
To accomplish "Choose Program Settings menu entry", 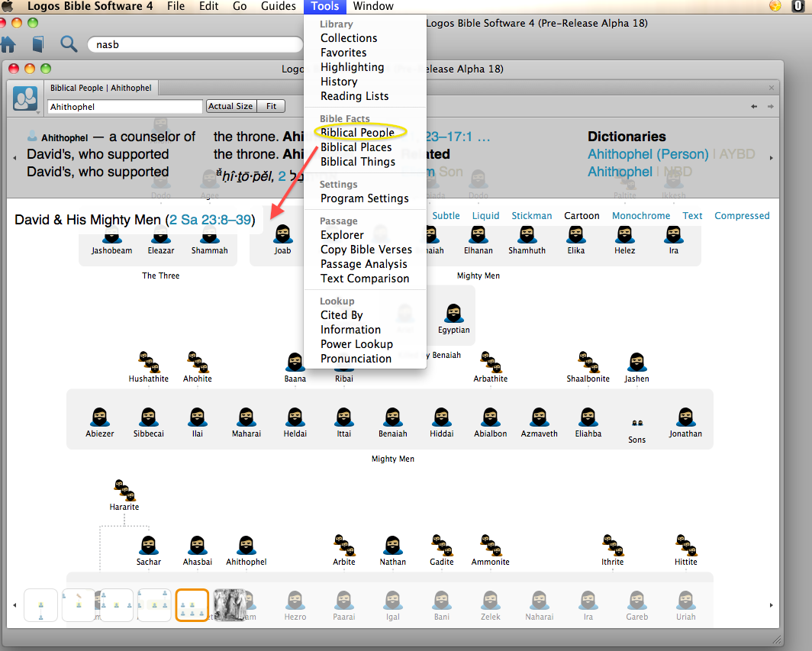I will (x=365, y=198).
